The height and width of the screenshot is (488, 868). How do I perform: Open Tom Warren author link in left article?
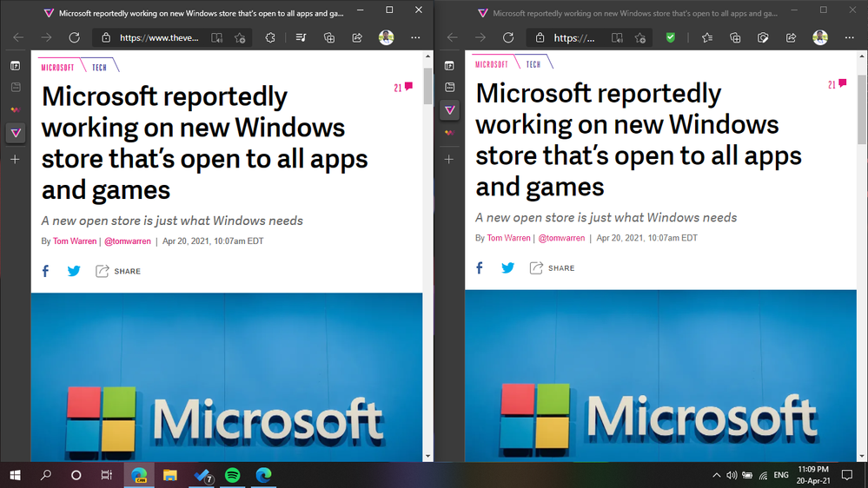[75, 241]
